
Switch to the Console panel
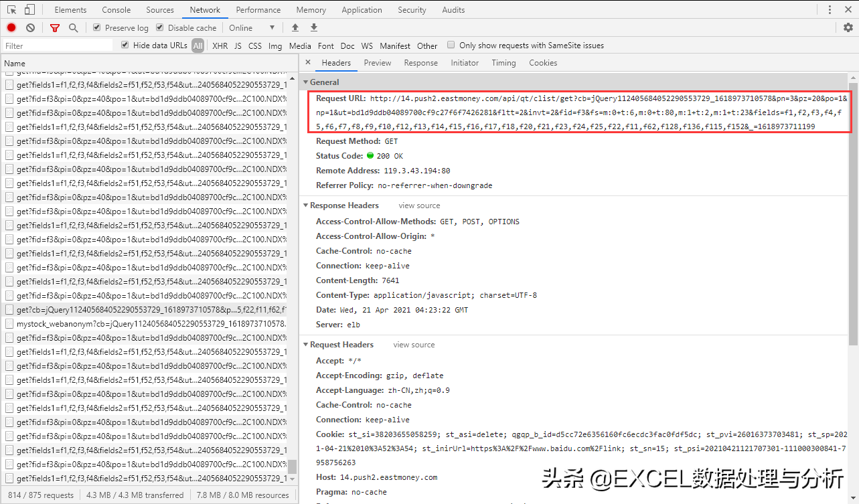(116, 9)
